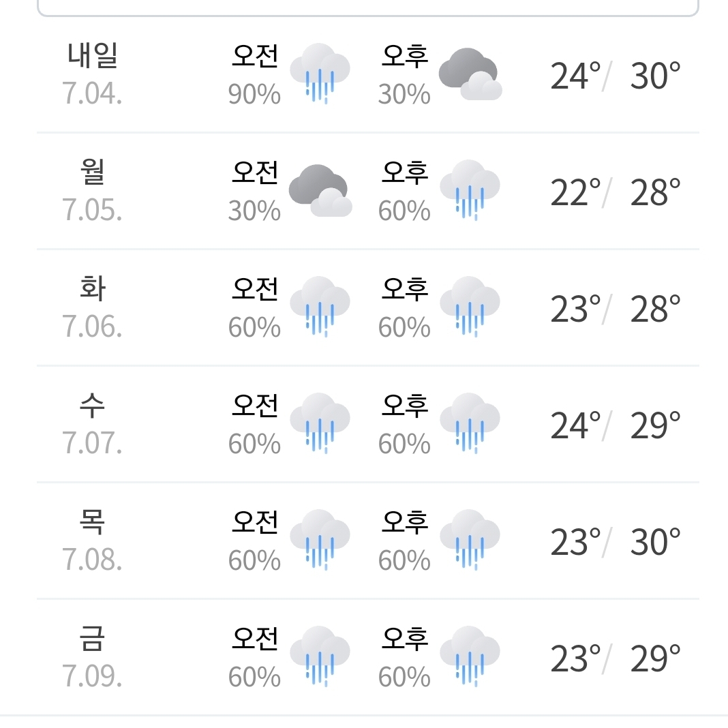Tap tomorrow's 24° / 30° temperature range
The width and height of the screenshot is (728, 728).
[616, 76]
